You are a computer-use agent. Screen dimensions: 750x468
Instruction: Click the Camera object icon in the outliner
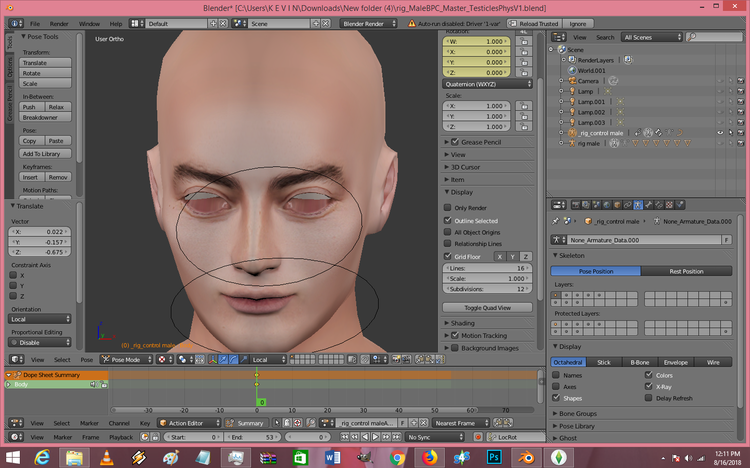pyautogui.click(x=572, y=81)
